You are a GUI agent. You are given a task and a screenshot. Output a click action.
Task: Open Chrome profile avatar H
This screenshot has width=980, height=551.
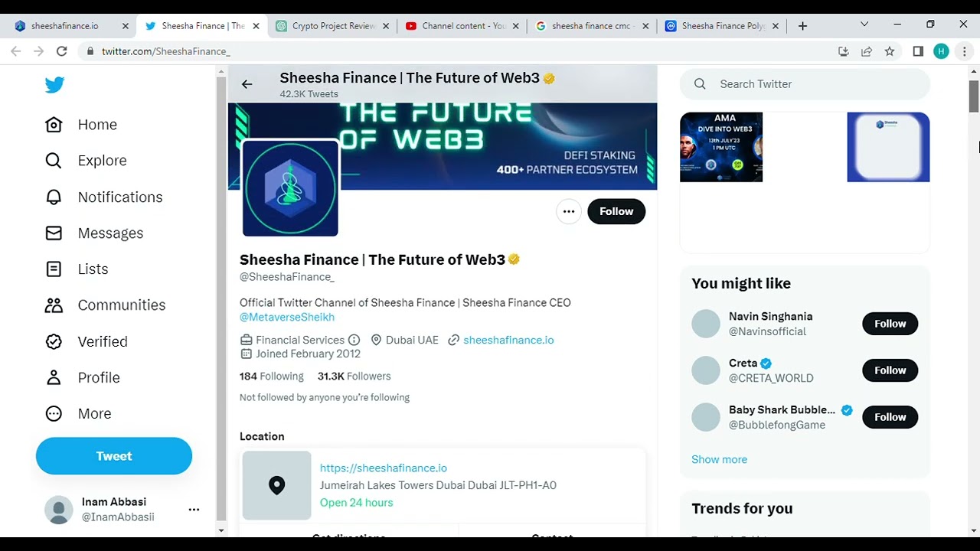coord(942,51)
